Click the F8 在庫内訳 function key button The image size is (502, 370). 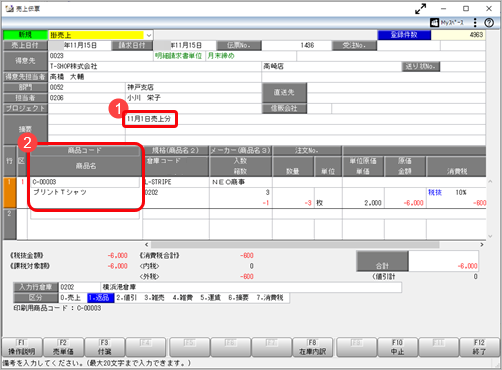313,347
